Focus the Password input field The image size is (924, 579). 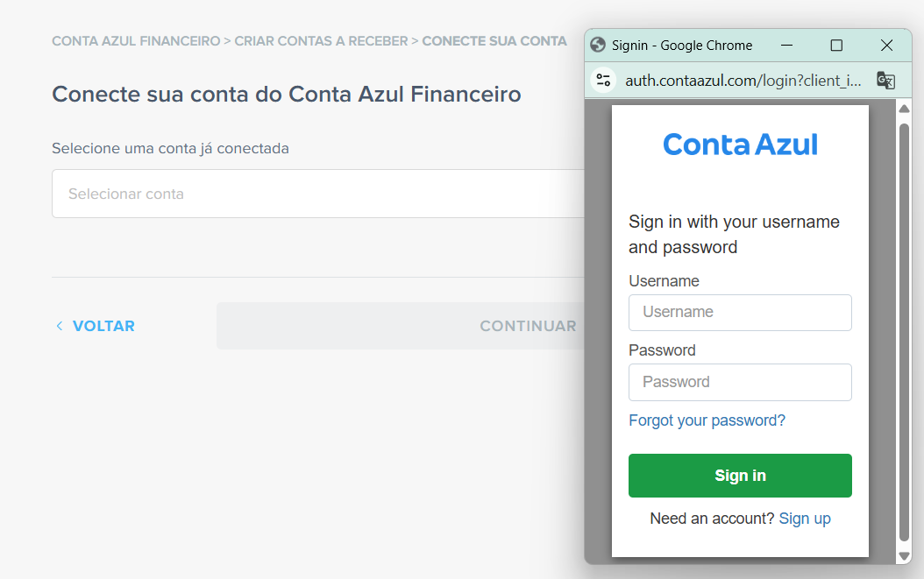[740, 382]
